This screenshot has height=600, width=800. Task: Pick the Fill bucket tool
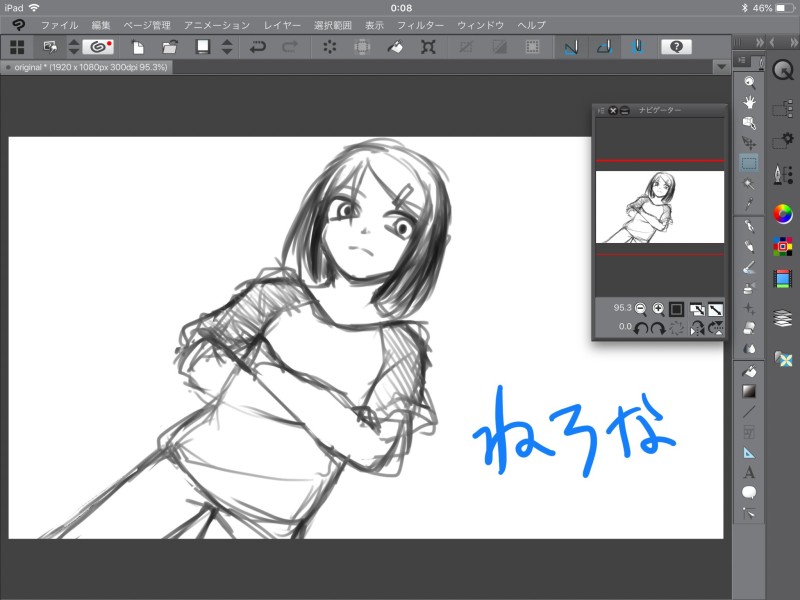[x=749, y=371]
